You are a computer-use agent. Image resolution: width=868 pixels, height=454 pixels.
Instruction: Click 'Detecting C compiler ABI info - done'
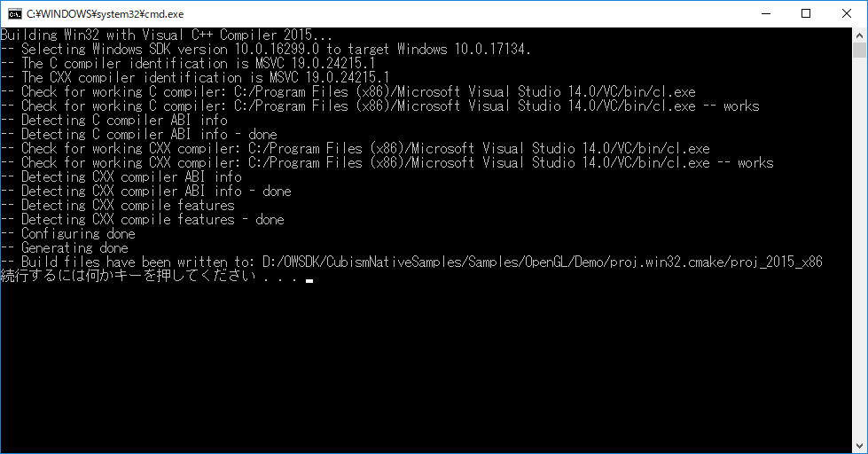point(139,134)
